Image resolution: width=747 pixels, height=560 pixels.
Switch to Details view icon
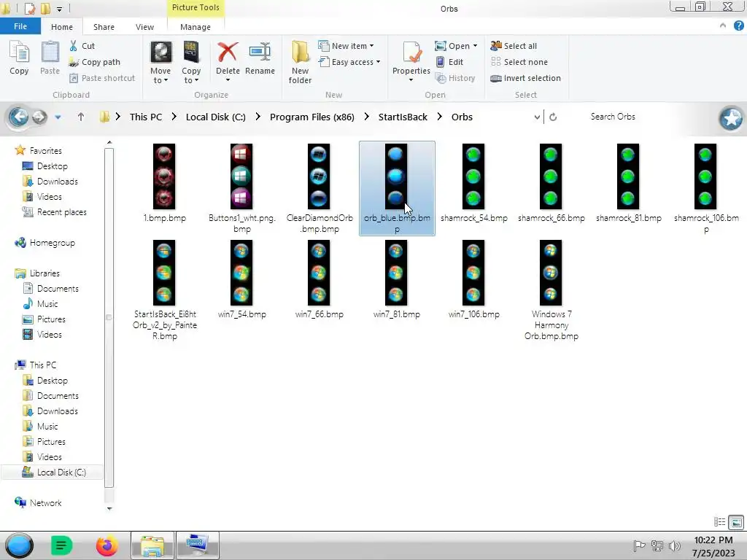(x=719, y=522)
